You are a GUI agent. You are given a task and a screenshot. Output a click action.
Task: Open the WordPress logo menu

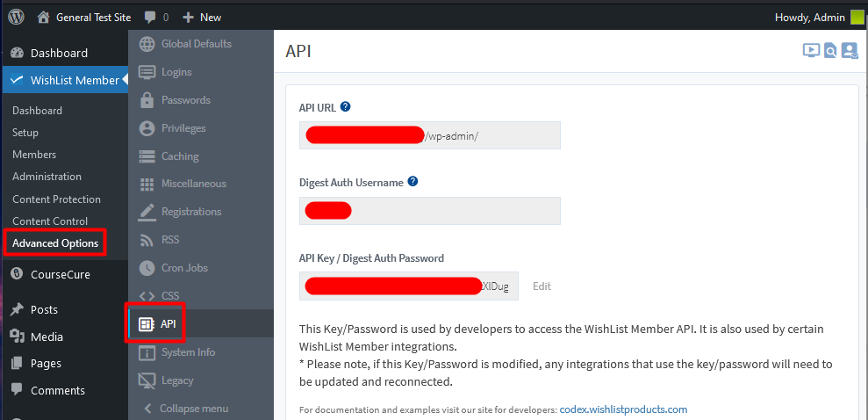[16, 18]
